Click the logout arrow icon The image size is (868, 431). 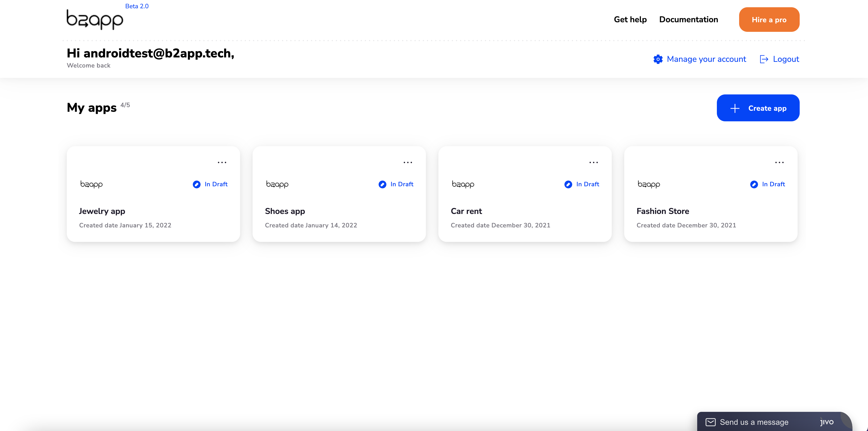coord(764,59)
